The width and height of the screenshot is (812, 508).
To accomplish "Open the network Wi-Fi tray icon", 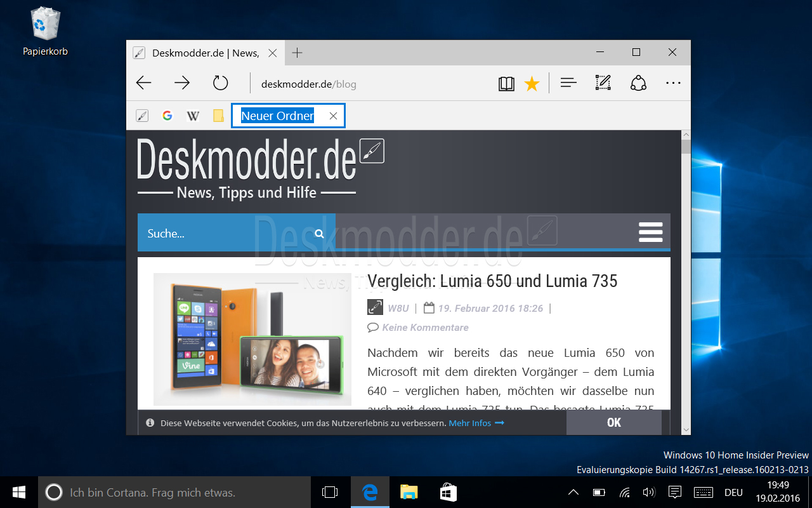I will 624,492.
